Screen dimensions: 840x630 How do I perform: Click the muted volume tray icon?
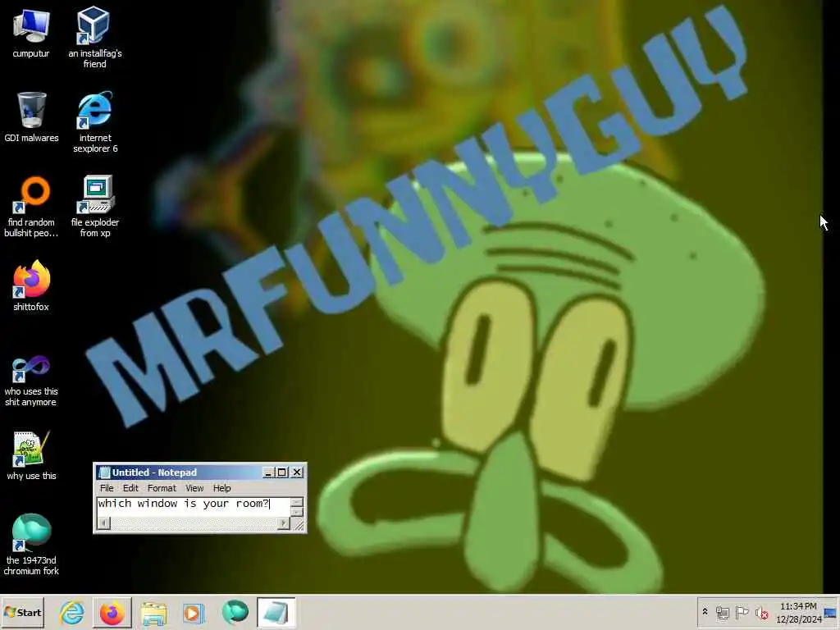pos(761,612)
